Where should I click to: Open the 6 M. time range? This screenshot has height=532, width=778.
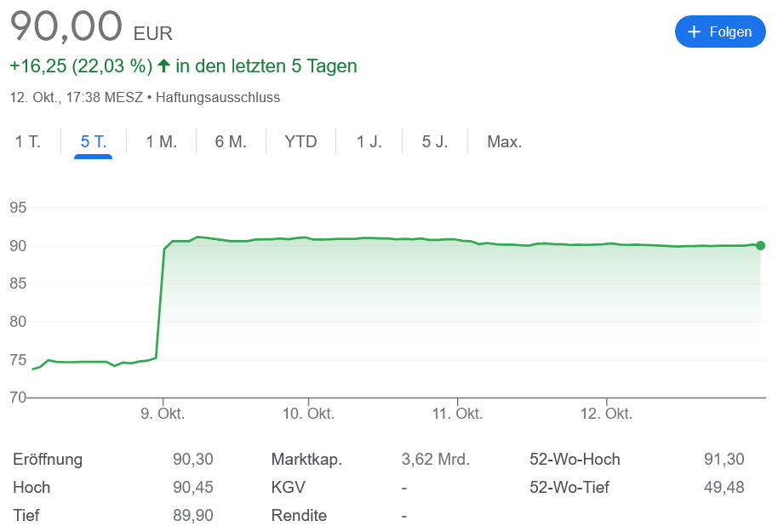click(231, 142)
